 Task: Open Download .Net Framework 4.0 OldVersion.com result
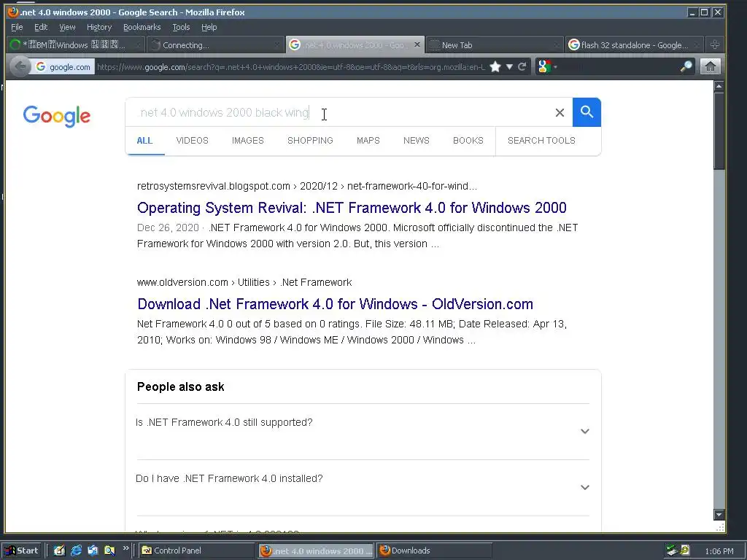335,304
